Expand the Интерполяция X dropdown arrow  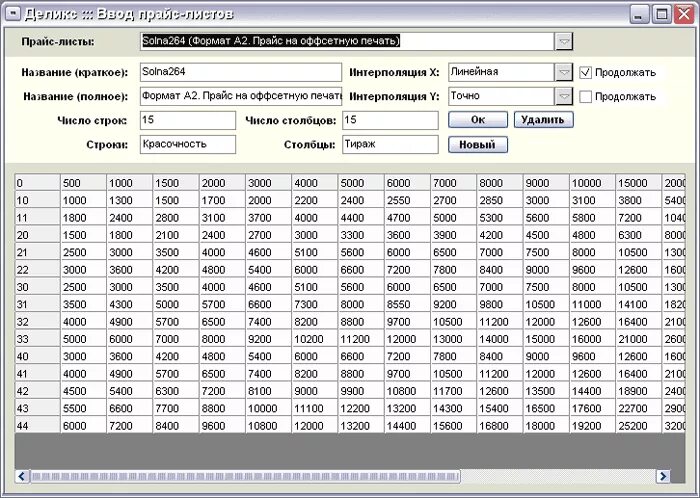pyautogui.click(x=564, y=72)
